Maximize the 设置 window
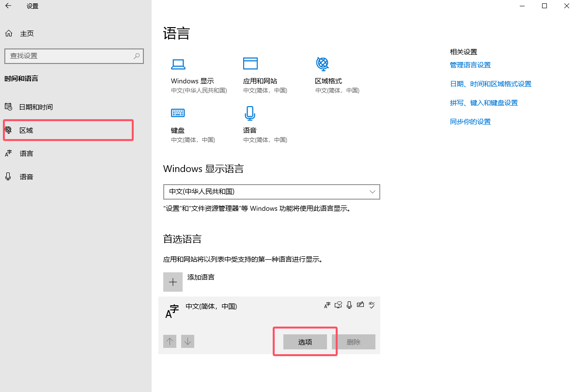Viewport: 575px width, 392px height. pos(544,6)
